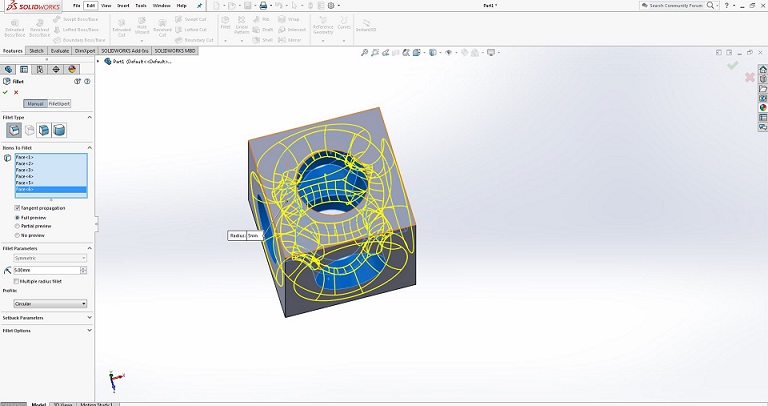Viewport: 768px width, 406px height.
Task: Expand the Setback Parameters section
Action: pos(89,318)
